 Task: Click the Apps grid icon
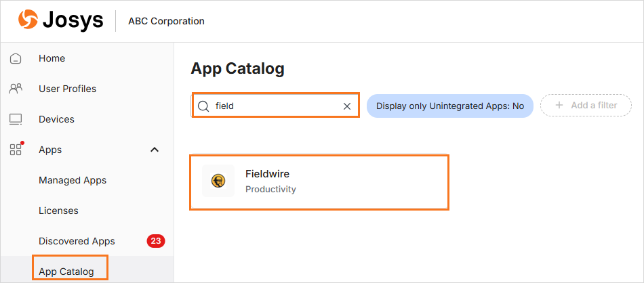pos(16,150)
